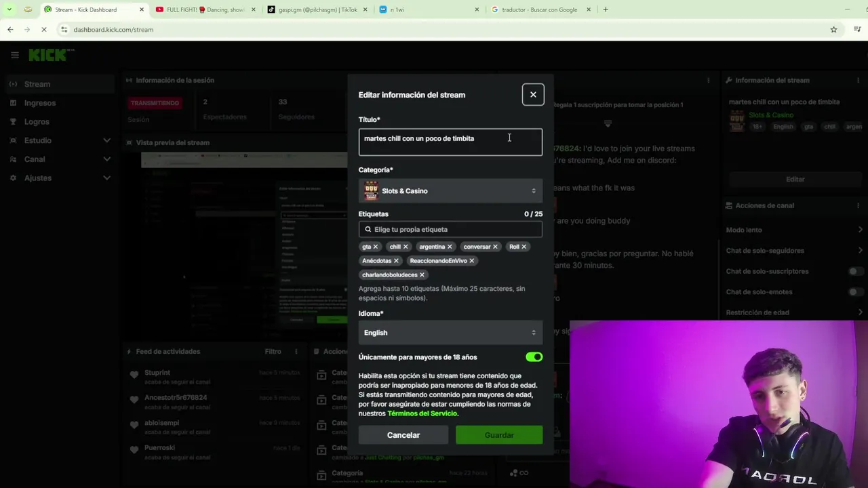Click the Guardar button
The width and height of the screenshot is (868, 488).
pyautogui.click(x=499, y=435)
